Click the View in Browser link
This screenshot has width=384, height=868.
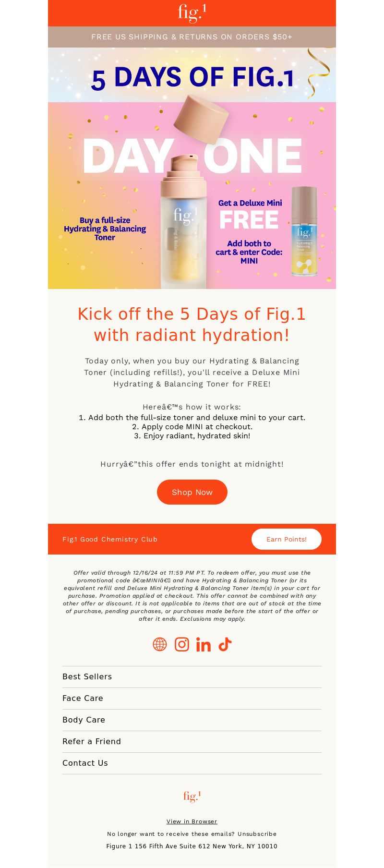tap(192, 821)
